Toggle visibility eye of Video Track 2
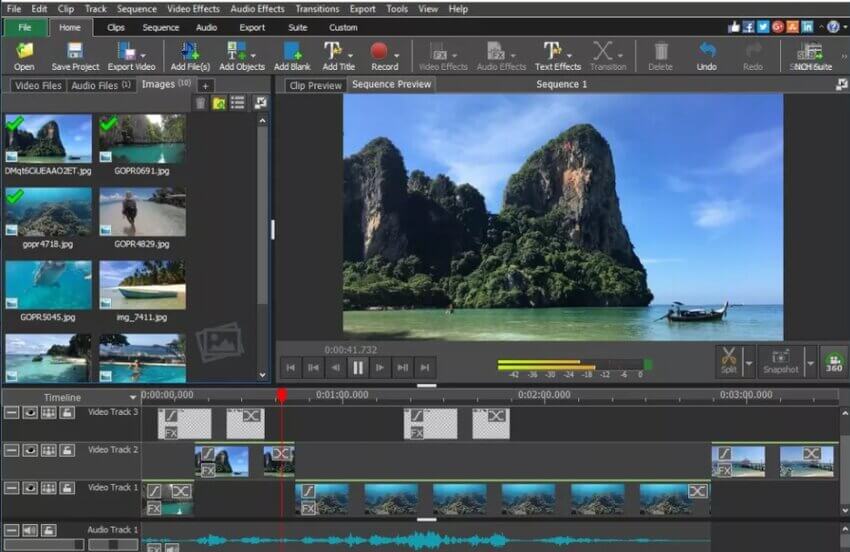The height and width of the screenshot is (552, 850). click(x=30, y=451)
